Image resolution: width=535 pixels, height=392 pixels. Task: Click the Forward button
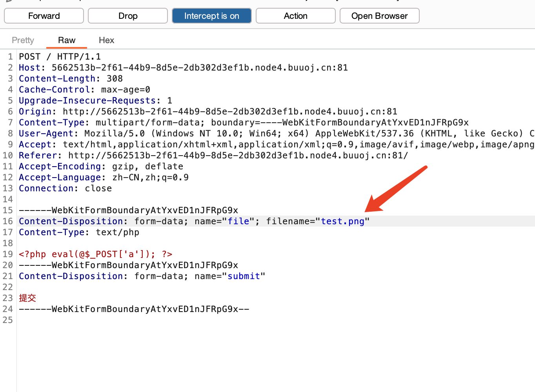point(44,16)
